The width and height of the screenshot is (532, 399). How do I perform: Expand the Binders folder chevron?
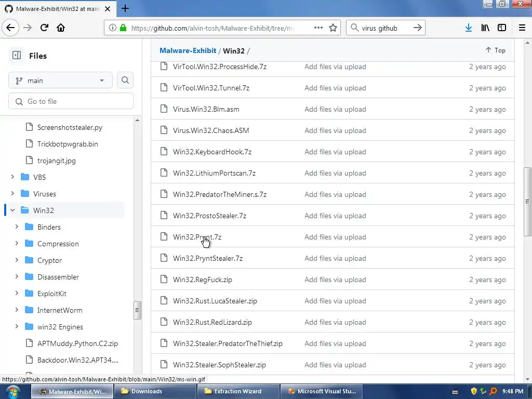17,227
